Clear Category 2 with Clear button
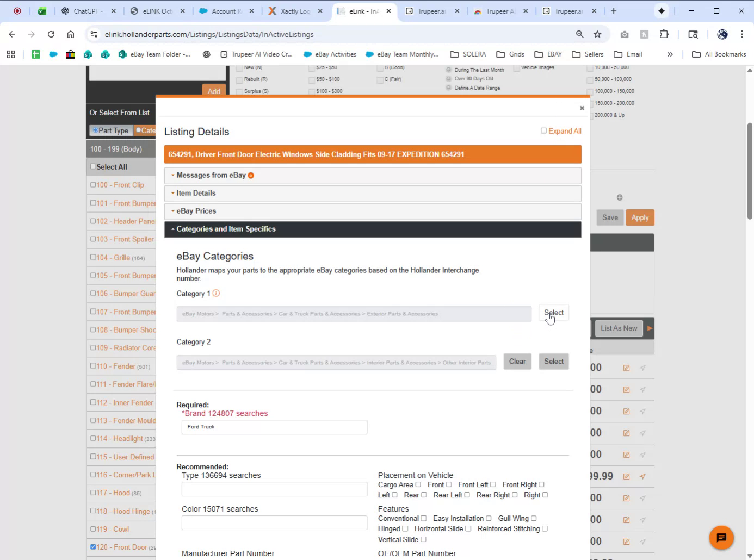The image size is (754, 560). [517, 362]
